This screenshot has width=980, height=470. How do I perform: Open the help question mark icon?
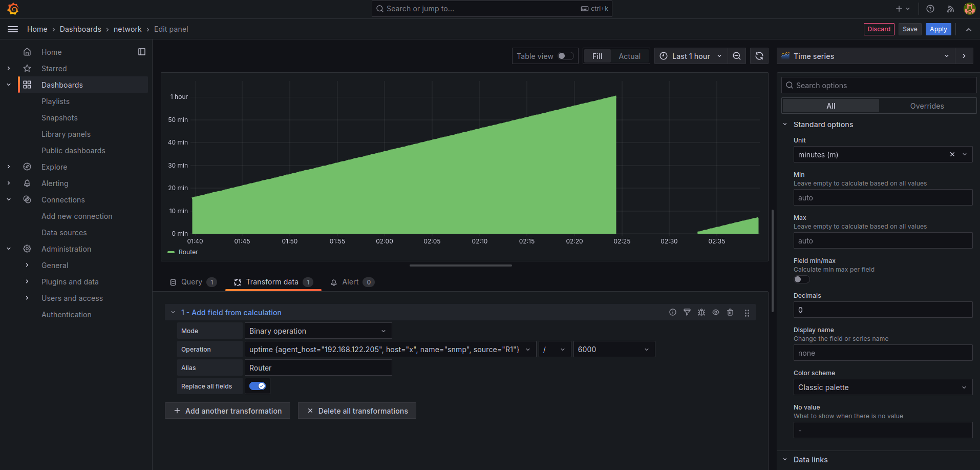(x=930, y=9)
